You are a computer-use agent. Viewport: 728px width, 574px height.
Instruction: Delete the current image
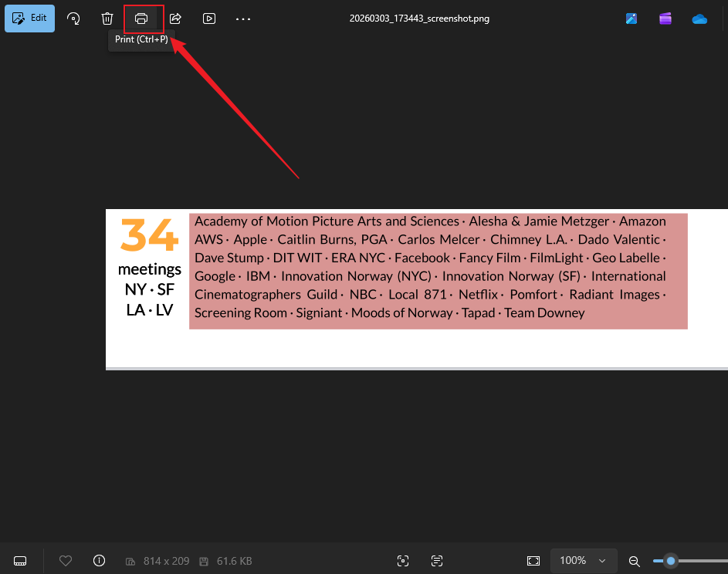click(107, 19)
